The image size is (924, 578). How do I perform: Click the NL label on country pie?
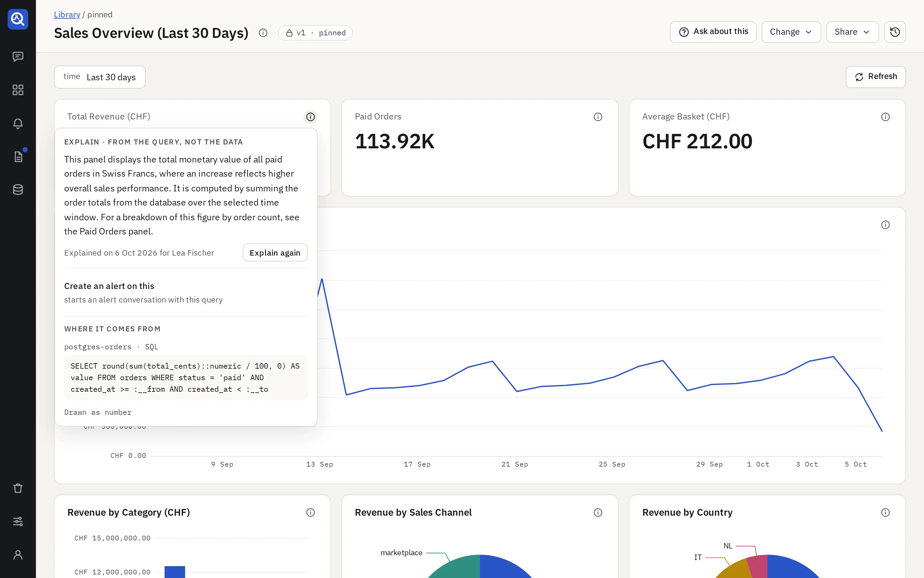pyautogui.click(x=728, y=546)
